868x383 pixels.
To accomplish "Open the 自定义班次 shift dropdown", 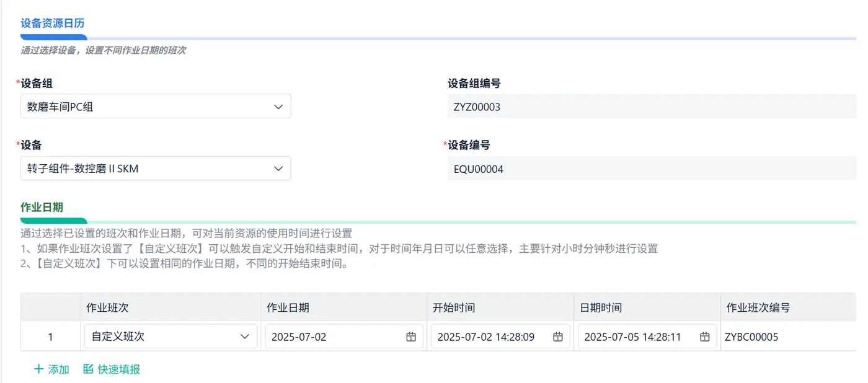I will point(171,337).
